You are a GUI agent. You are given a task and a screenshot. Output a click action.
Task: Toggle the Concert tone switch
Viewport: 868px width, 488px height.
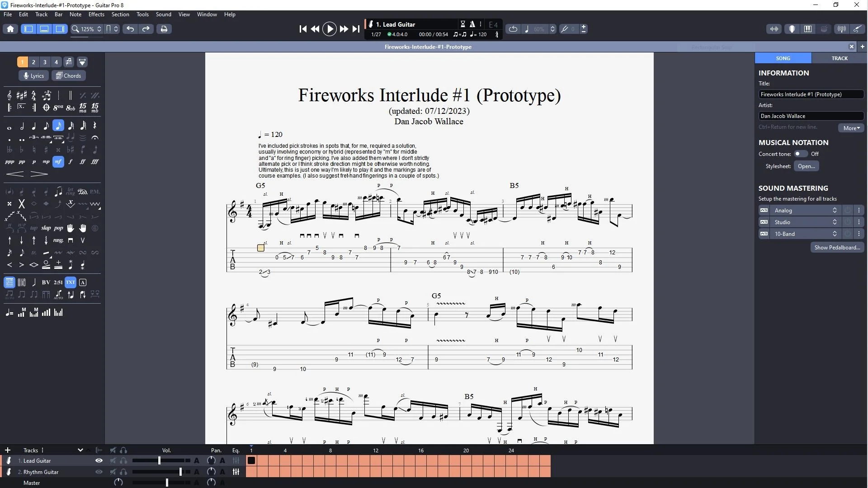801,154
